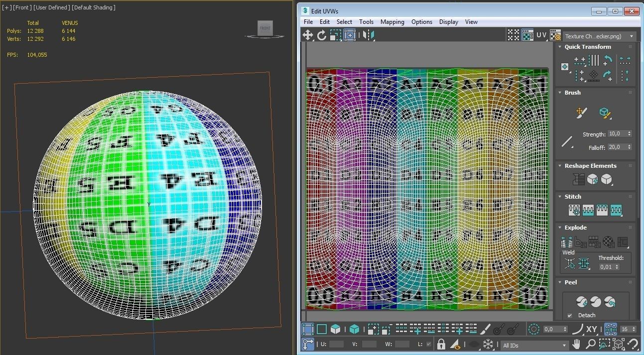Open the File menu
Screen dimensions: 644x355
[x=308, y=22]
